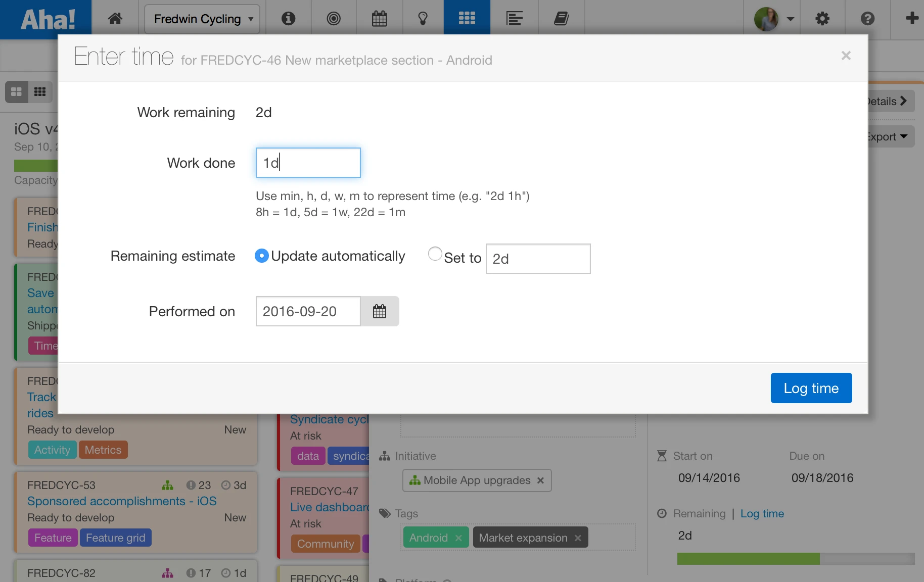Open Sponsored accomplishments - iOS feature
This screenshot has width=924, height=582.
tap(122, 501)
